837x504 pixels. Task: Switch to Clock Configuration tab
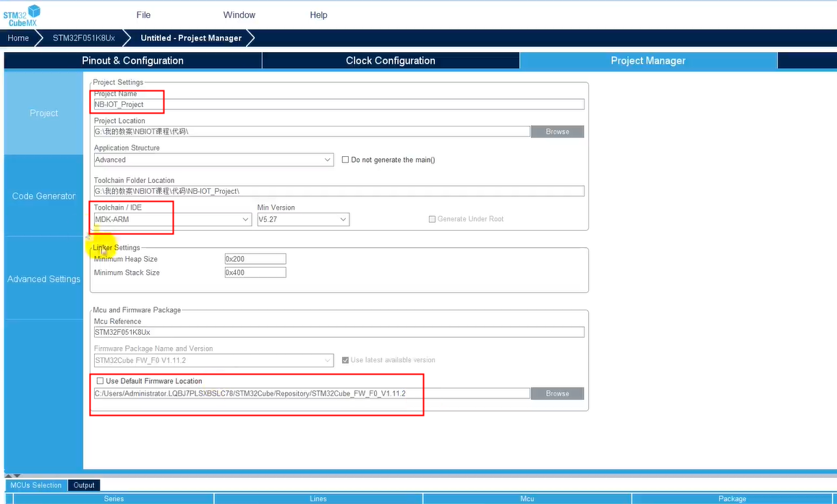click(x=391, y=60)
